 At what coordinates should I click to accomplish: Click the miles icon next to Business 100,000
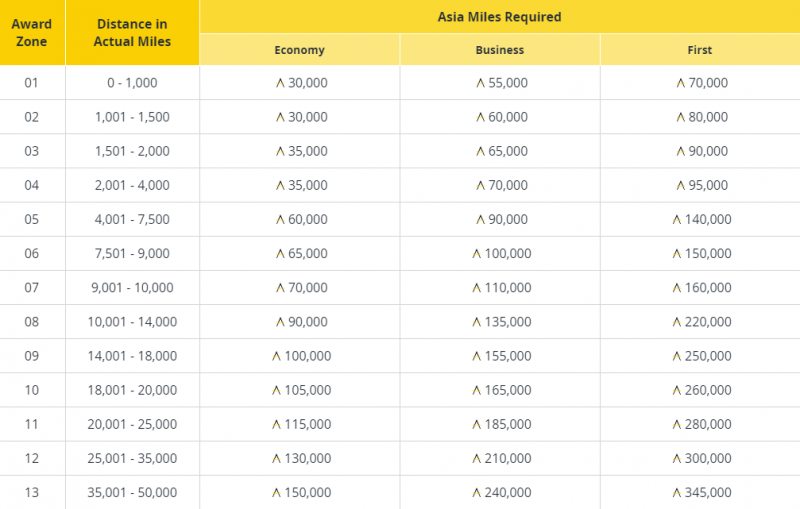pos(477,253)
